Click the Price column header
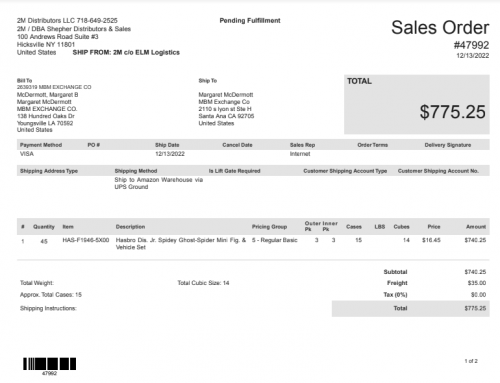500x383 pixels. tap(434, 227)
